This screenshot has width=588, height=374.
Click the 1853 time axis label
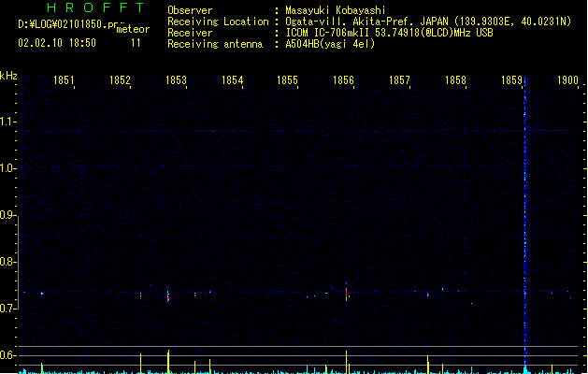pos(176,79)
